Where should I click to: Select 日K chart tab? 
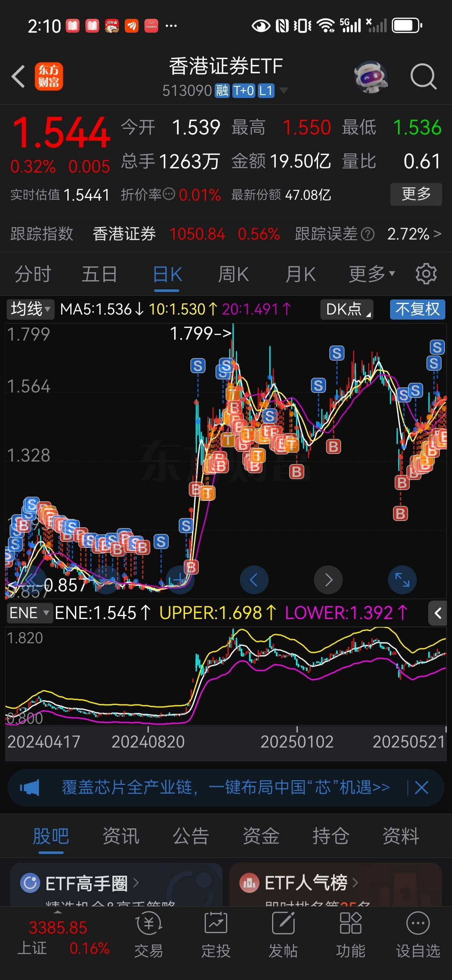tap(167, 274)
